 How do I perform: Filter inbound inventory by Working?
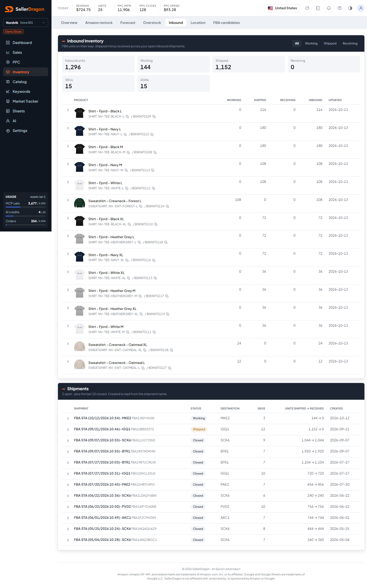[311, 43]
